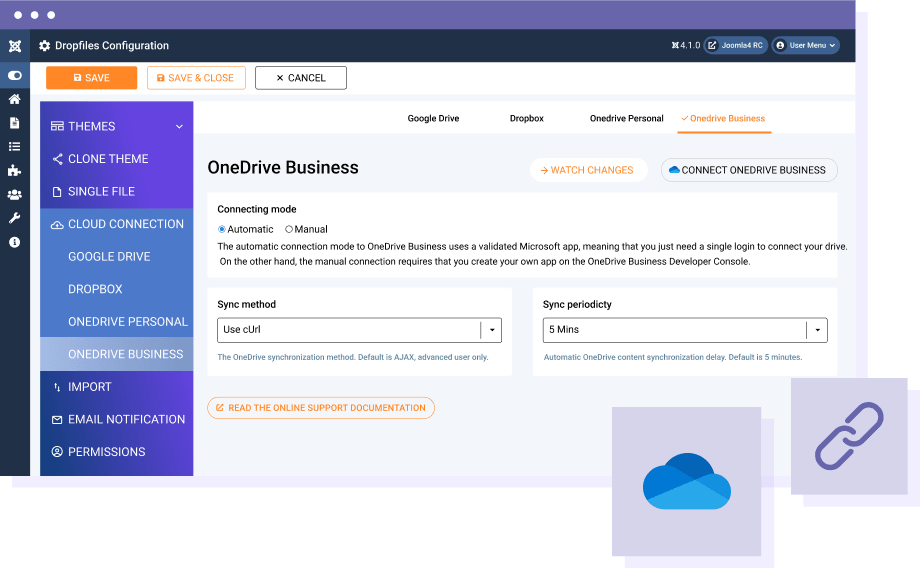Open the Components puzzle icon
The height and width of the screenshot is (568, 920).
[x=15, y=171]
